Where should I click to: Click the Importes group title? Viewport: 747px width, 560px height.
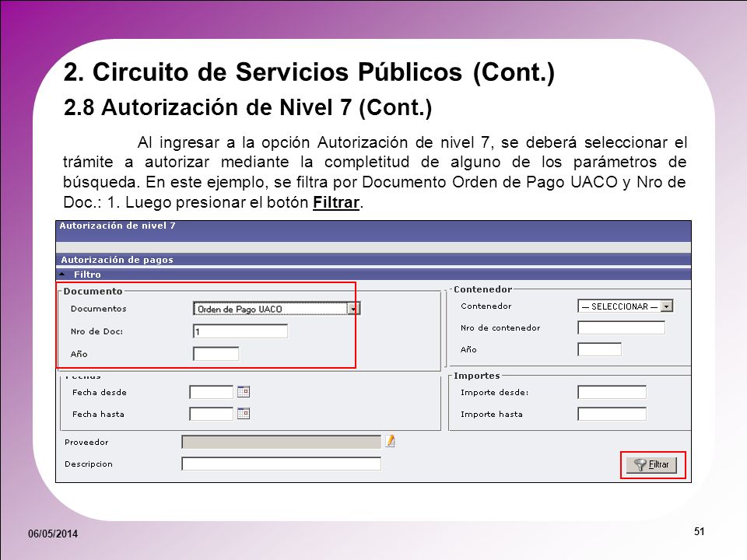pyautogui.click(x=476, y=376)
